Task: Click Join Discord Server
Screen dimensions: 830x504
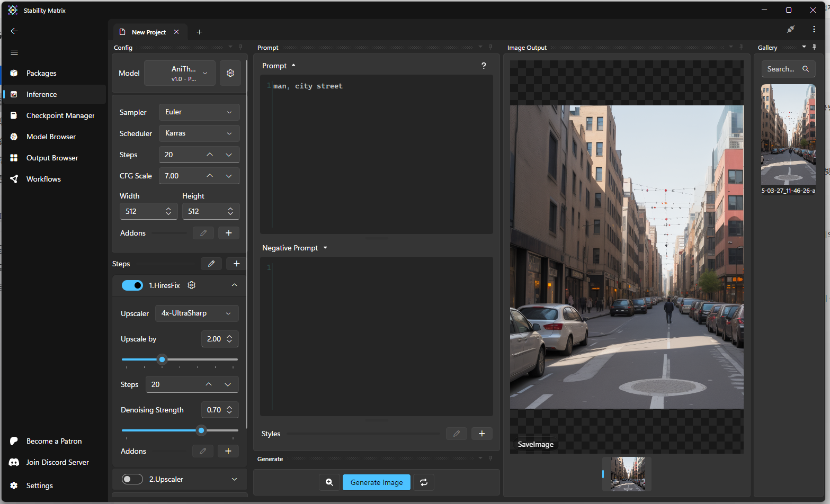Action: [x=54, y=462]
